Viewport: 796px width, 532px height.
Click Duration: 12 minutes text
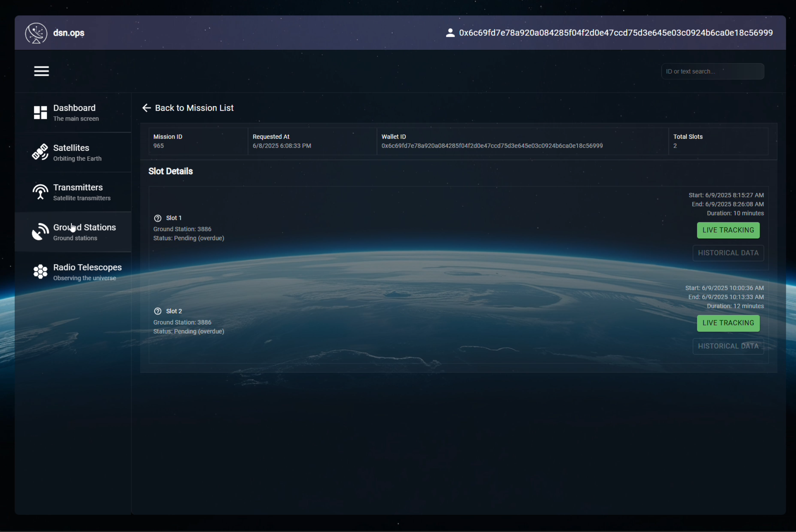(x=735, y=306)
